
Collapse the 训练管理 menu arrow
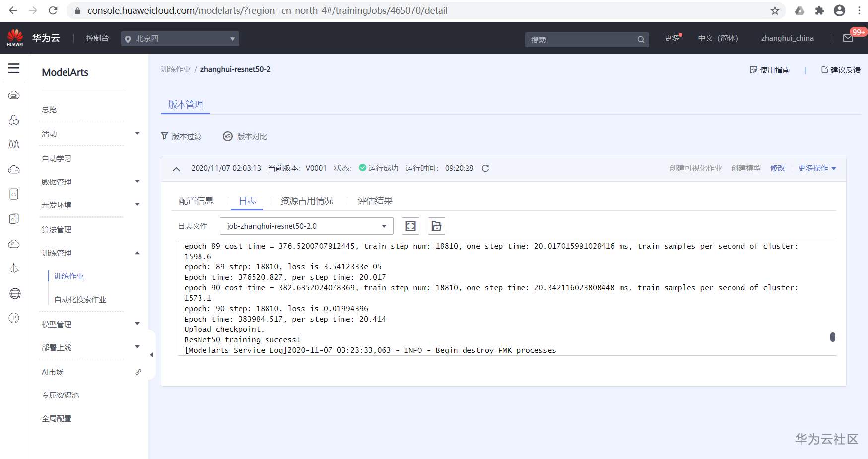pyautogui.click(x=137, y=253)
